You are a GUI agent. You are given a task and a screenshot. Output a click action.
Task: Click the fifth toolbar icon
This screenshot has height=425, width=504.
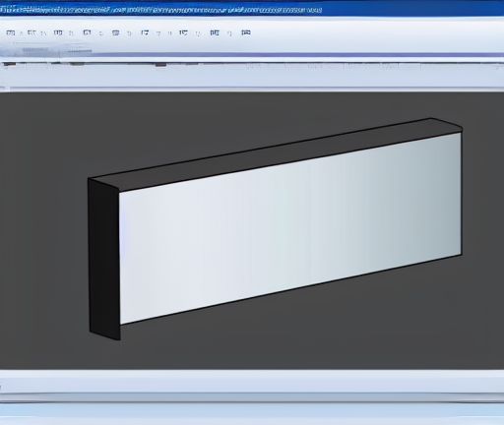click(115, 32)
